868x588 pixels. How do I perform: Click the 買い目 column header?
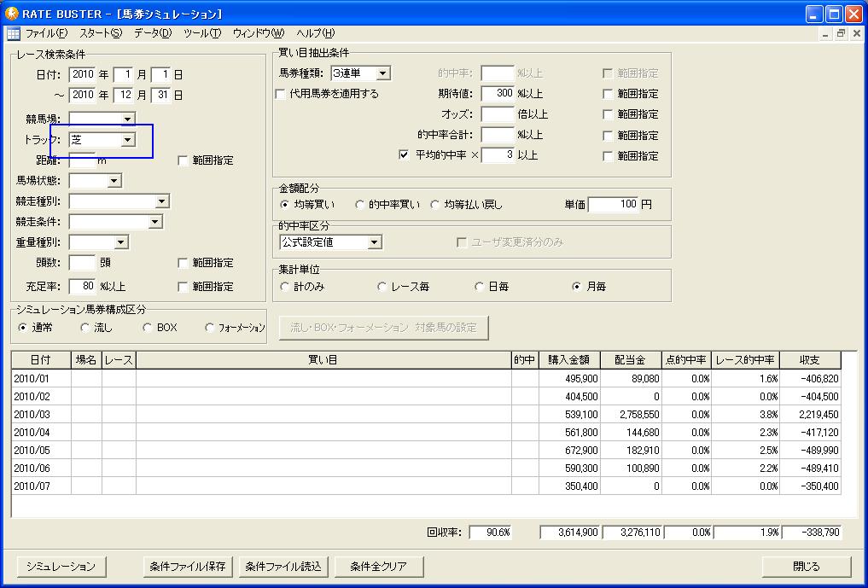pyautogui.click(x=323, y=360)
